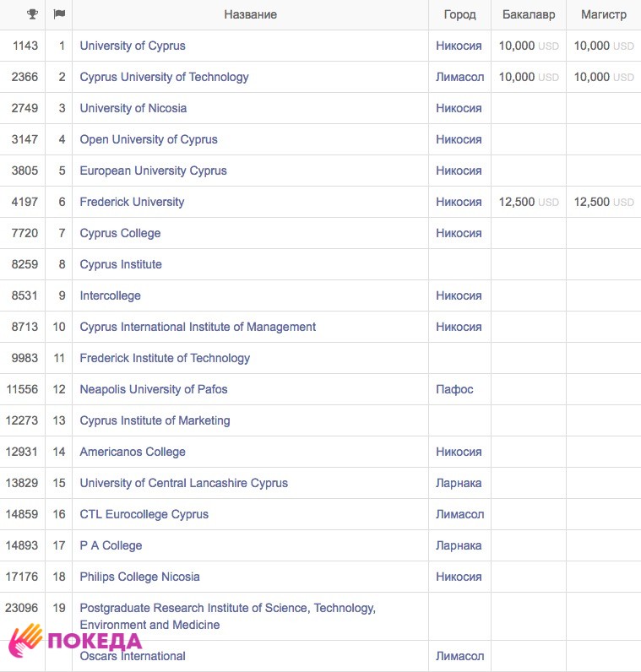
Task: Click Neapolis University of Pafos link
Action: (154, 389)
